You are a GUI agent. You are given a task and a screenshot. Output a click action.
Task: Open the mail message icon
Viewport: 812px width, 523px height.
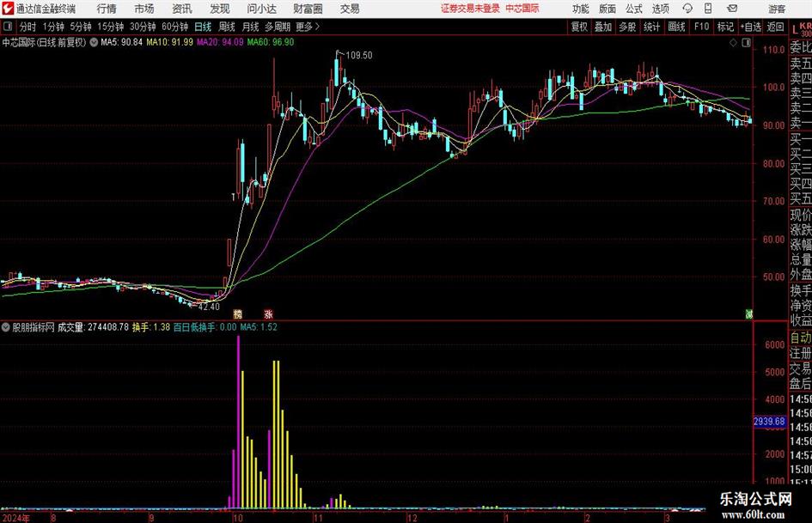(732, 9)
